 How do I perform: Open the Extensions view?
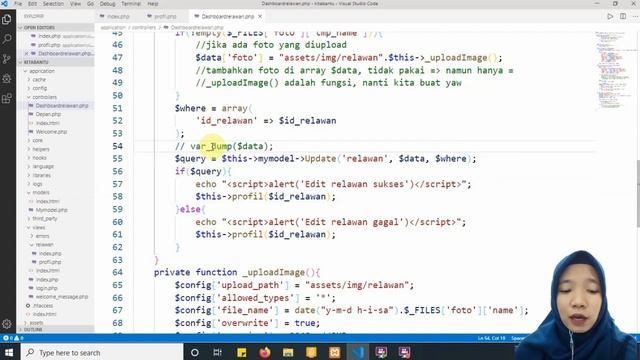point(7,98)
